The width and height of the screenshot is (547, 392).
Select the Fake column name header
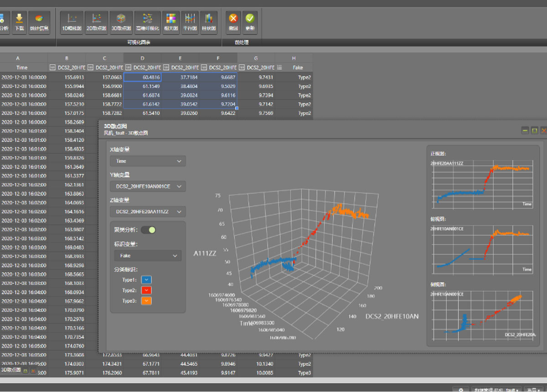pyautogui.click(x=298, y=67)
